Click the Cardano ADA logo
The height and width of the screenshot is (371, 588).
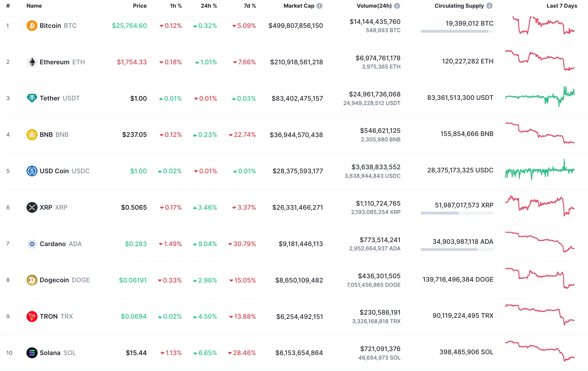pos(32,244)
